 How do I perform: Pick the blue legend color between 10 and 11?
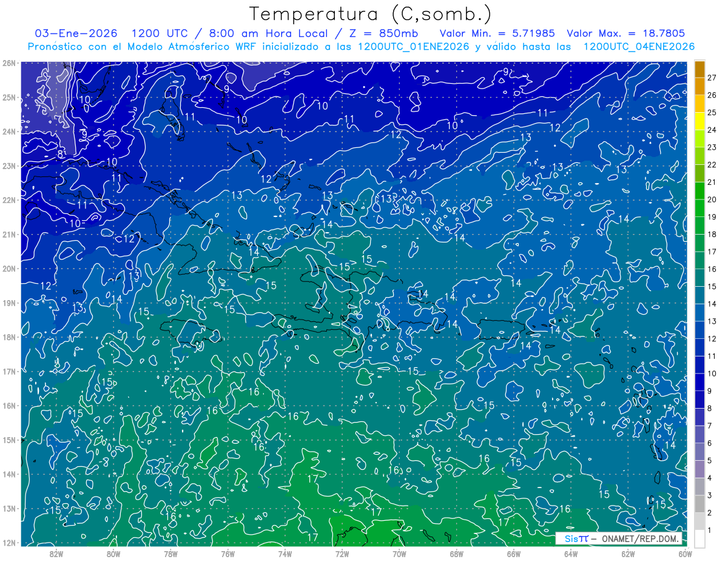[x=699, y=364]
